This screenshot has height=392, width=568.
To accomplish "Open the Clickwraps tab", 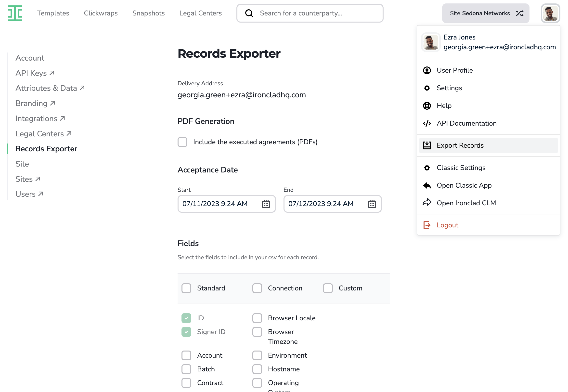I will [101, 13].
